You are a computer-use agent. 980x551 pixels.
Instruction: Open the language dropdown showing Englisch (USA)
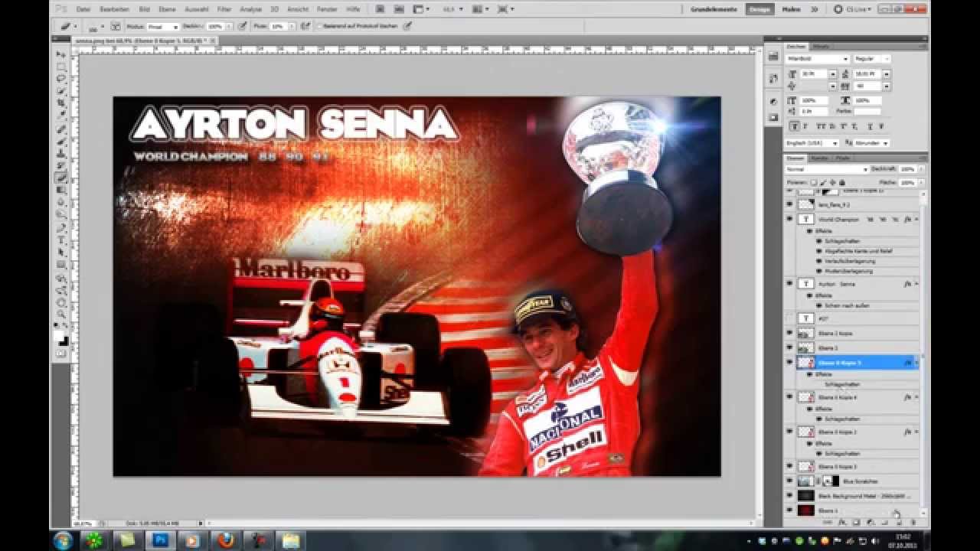coord(812,143)
